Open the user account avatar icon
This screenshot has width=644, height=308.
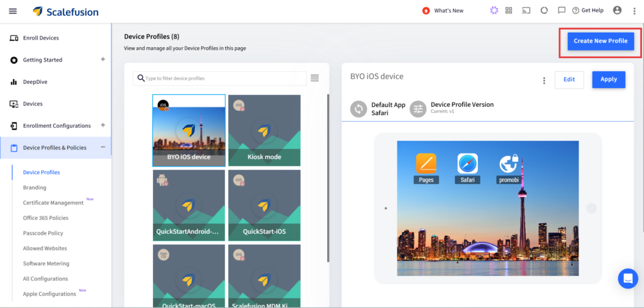(x=618, y=10)
